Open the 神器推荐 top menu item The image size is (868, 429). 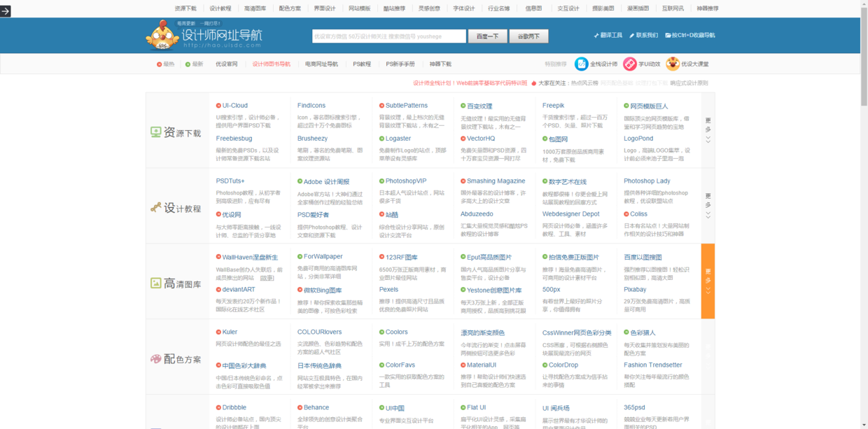tap(708, 8)
